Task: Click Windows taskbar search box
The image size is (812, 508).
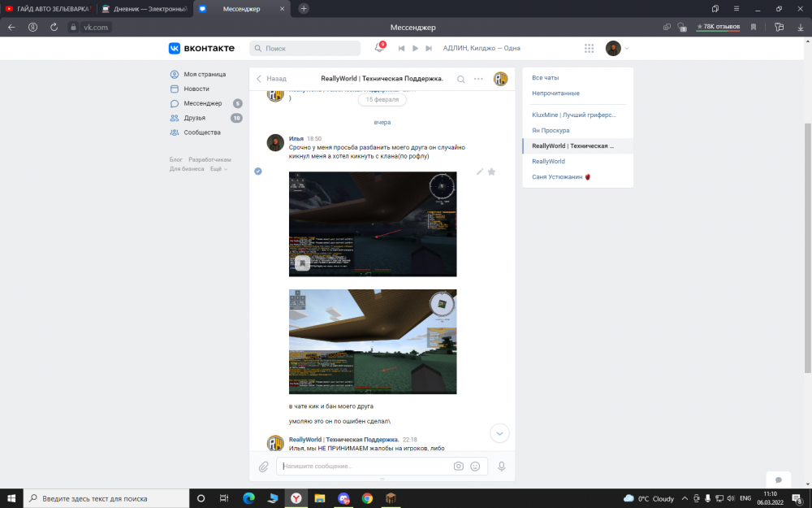Action: (106, 498)
